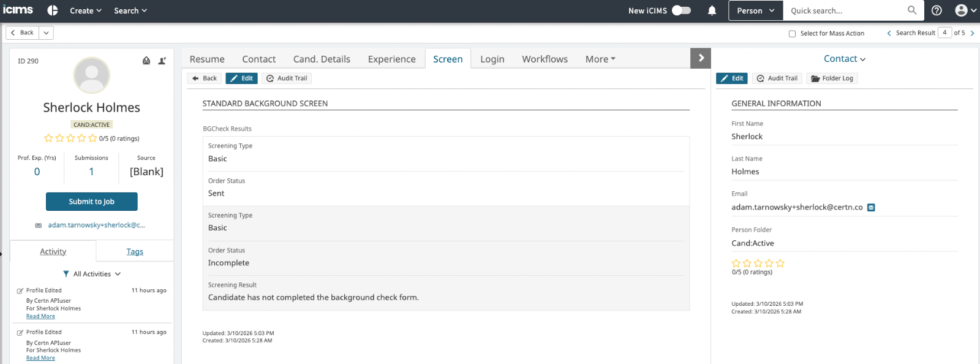Click the profile avatar placeholder image
The image size is (980, 364).
92,75
